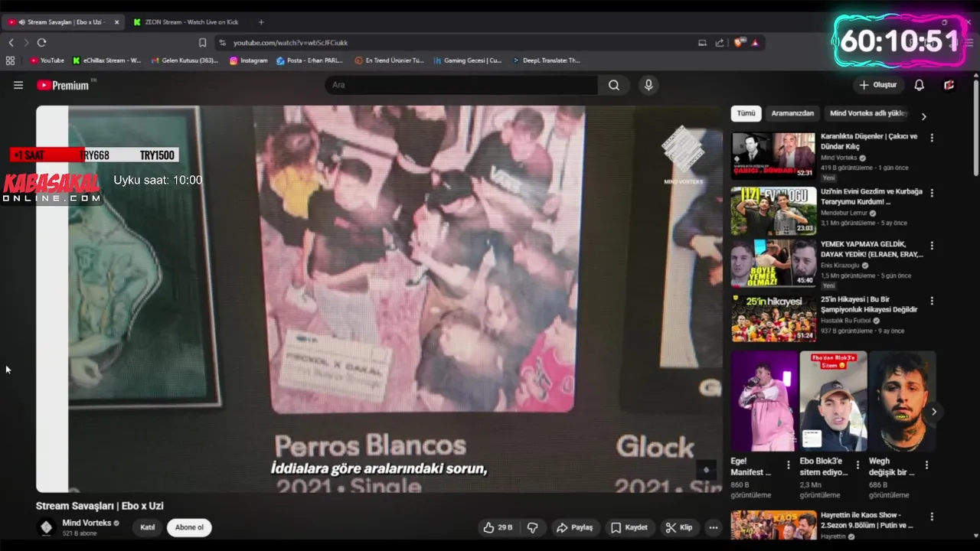Open options for Karanlıkta Düşenler video
980x551 pixels.
point(932,138)
